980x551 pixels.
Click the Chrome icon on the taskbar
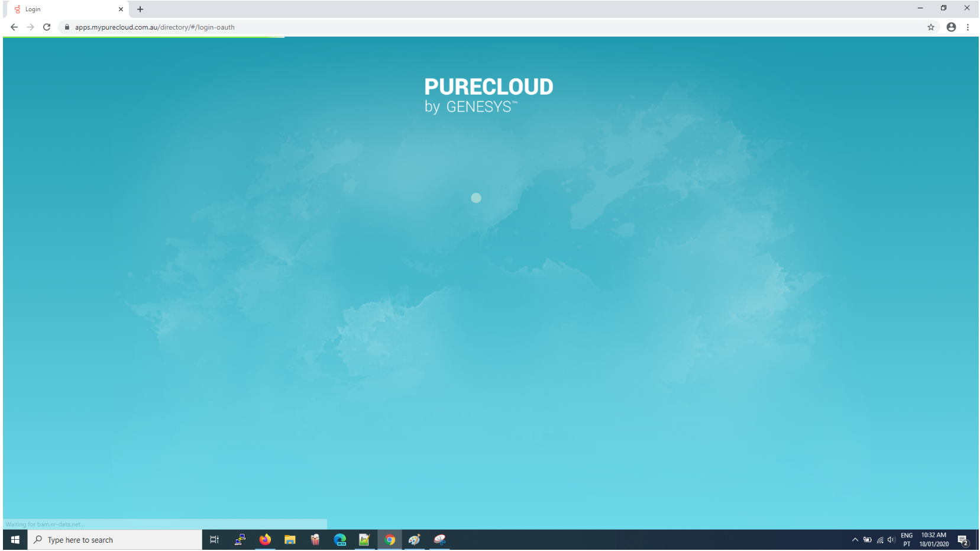pos(390,540)
